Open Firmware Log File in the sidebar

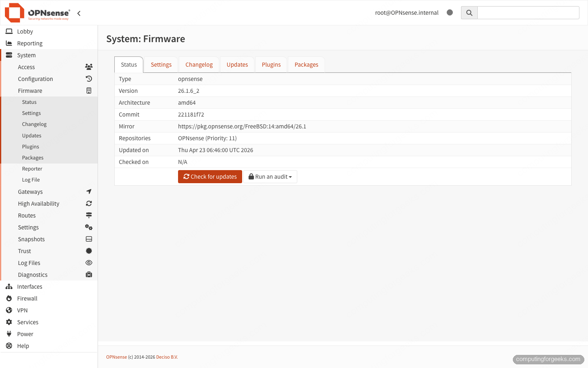49,180
